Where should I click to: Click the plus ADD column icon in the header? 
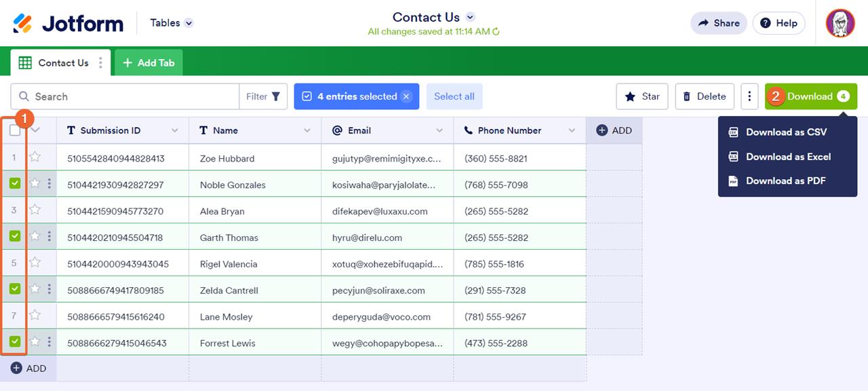tap(602, 130)
